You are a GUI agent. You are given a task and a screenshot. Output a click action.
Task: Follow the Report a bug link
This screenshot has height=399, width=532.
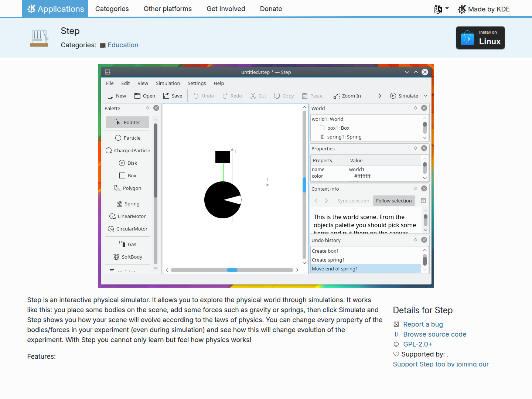point(423,324)
